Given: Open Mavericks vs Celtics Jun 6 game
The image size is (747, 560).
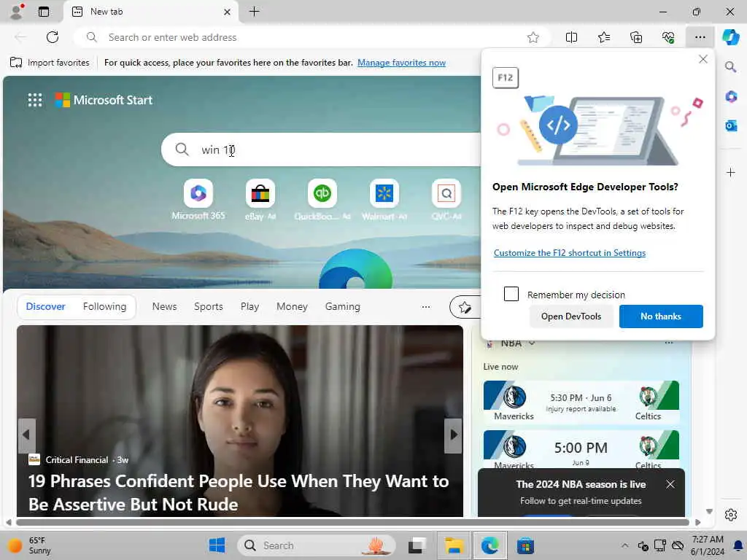Looking at the screenshot, I should (581, 402).
